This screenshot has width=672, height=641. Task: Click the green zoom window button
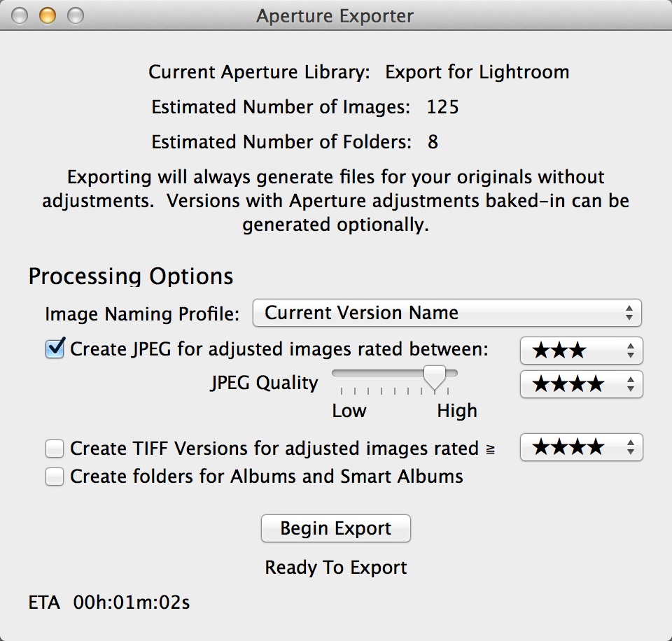(74, 15)
